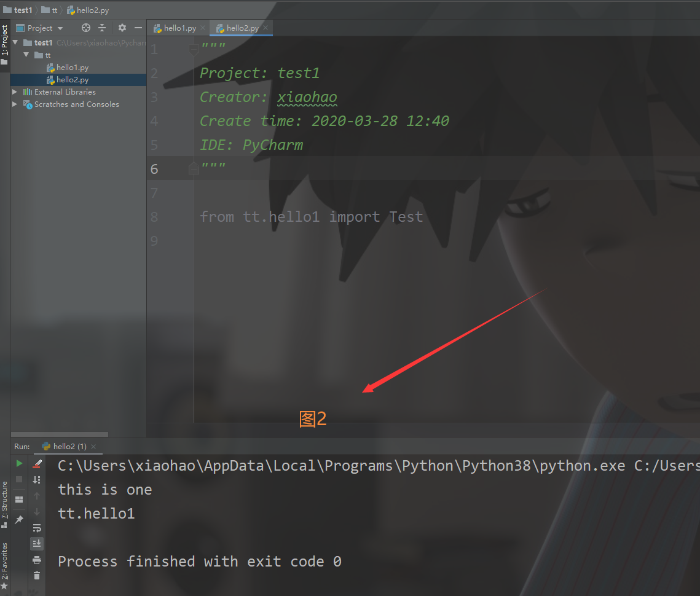
Task: Click the xiaohao link in the docstring
Action: click(307, 96)
